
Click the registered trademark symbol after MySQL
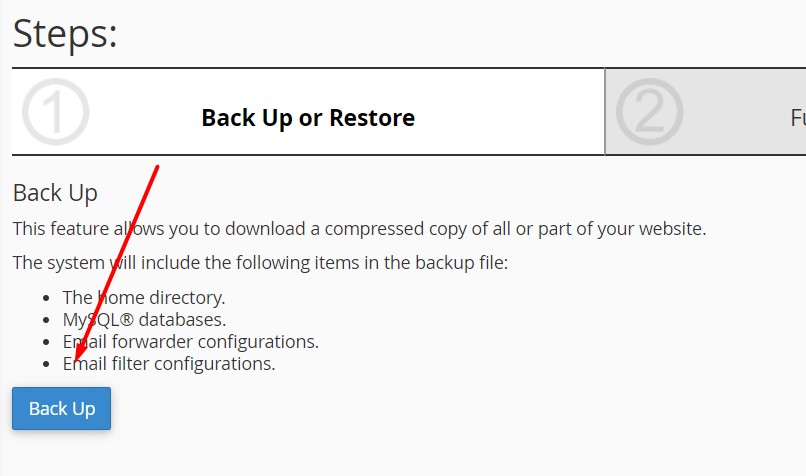122,319
